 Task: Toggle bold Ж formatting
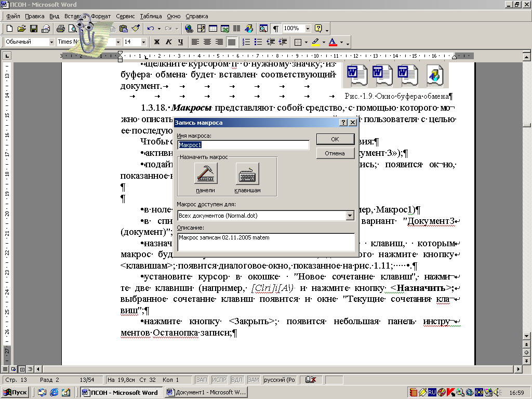point(157,42)
